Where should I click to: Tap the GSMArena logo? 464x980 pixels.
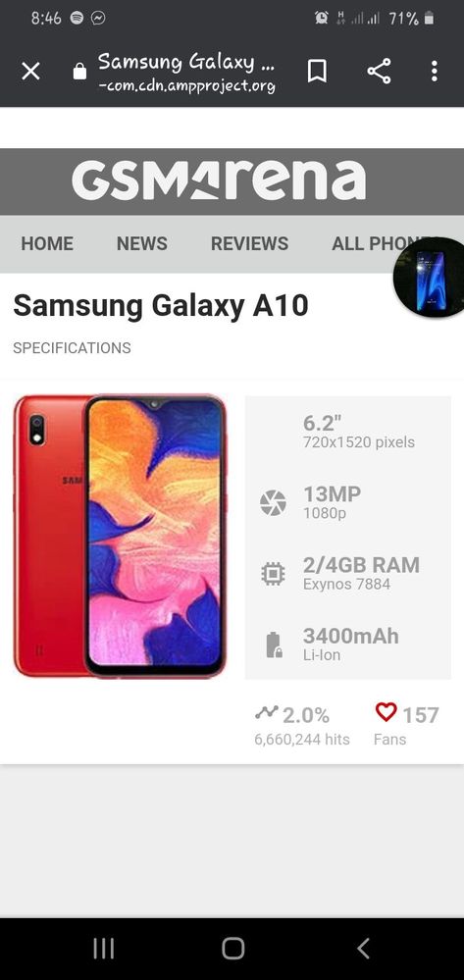[219, 180]
